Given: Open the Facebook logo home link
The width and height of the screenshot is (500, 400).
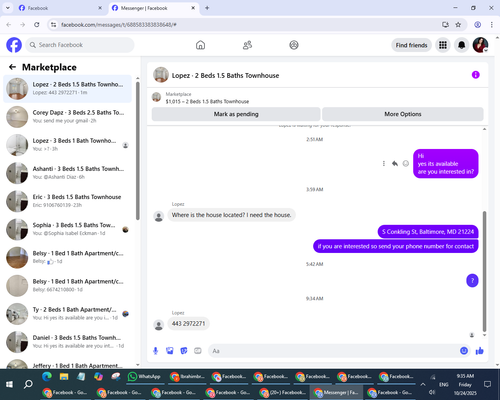Looking at the screenshot, I should (x=14, y=45).
